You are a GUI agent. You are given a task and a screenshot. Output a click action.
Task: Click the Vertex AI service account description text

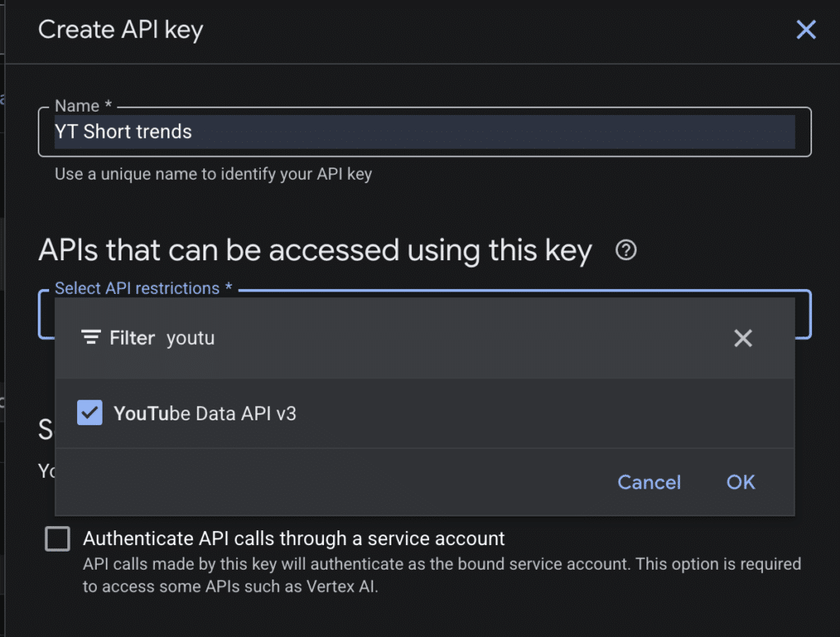(441, 575)
